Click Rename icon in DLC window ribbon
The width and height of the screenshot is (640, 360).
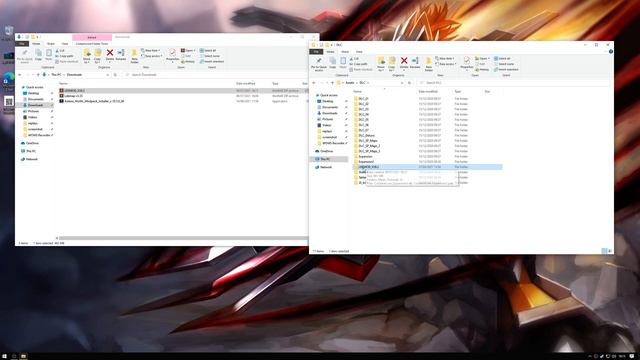click(415, 63)
